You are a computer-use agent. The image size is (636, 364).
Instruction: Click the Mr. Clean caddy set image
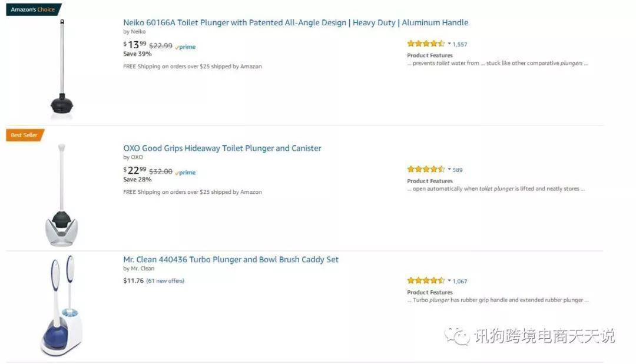[62, 306]
